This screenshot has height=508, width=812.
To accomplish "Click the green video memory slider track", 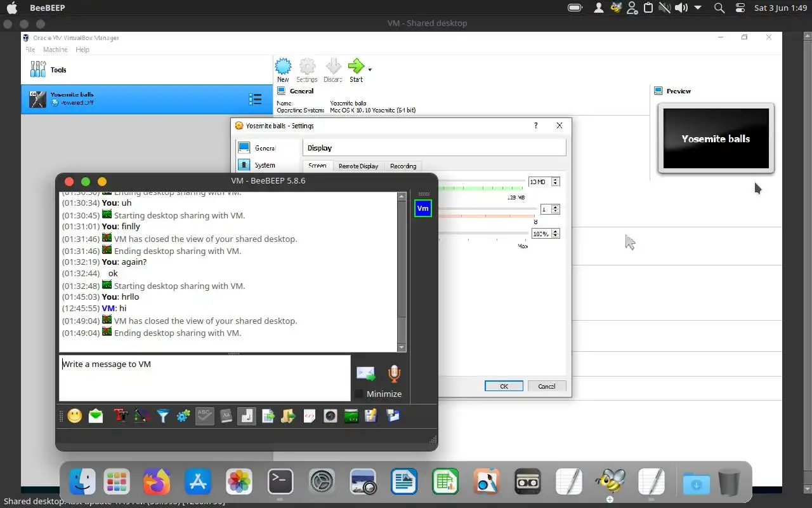I will [x=481, y=187].
